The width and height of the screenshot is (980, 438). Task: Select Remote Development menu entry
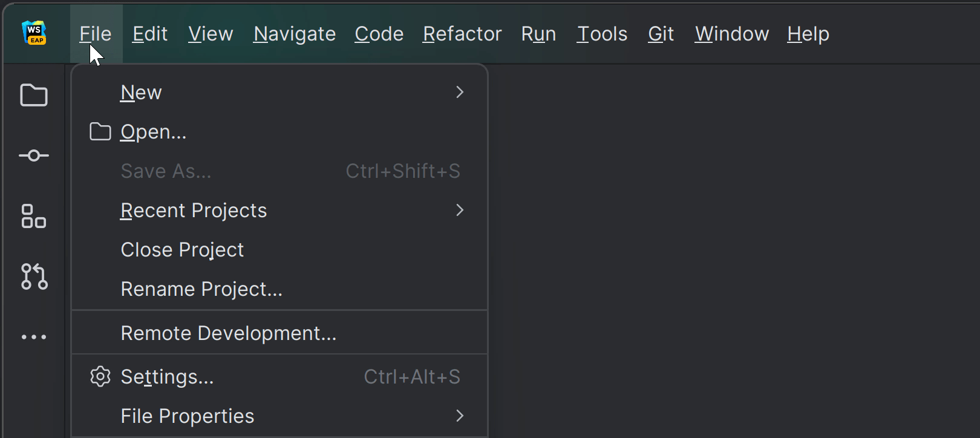[228, 333]
